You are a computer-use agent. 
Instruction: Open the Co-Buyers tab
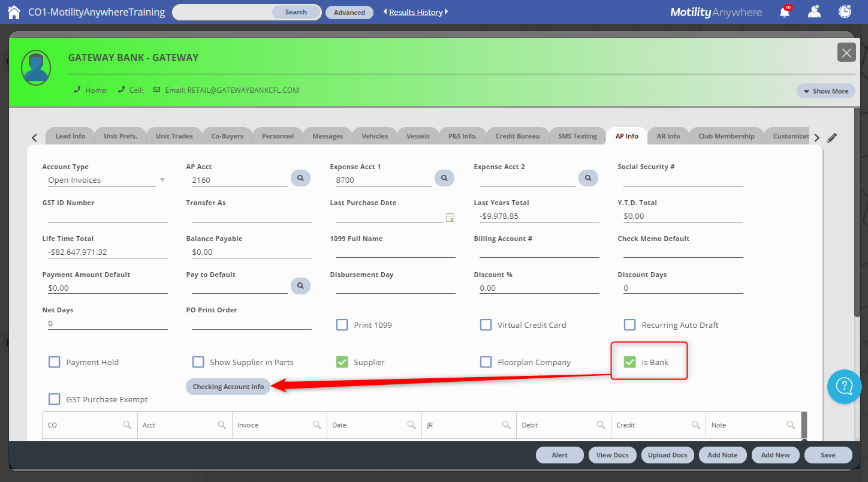227,136
